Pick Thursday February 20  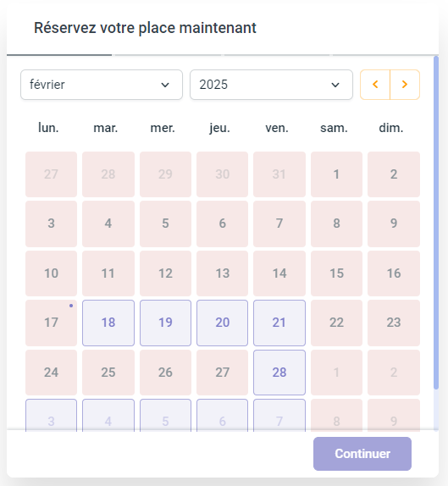222,323
